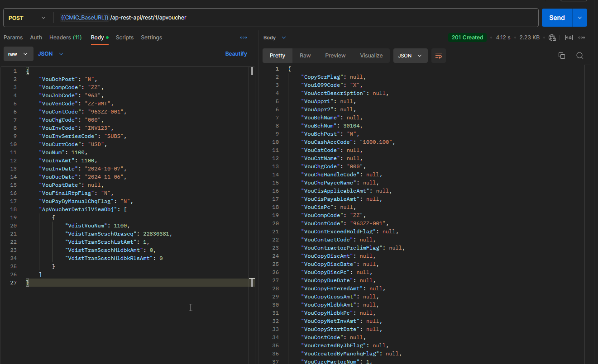Open response more options ellipsis

(x=582, y=38)
